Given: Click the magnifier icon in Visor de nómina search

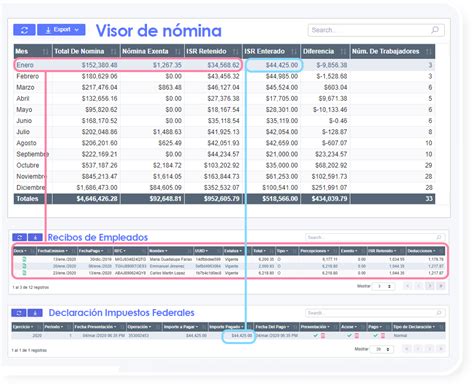Looking at the screenshot, I should click(x=435, y=30).
